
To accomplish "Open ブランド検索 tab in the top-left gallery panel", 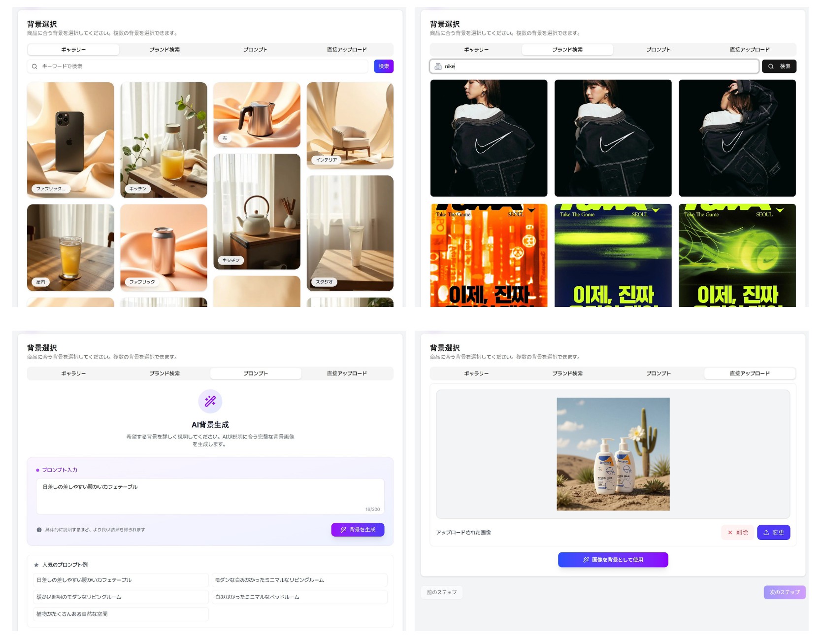I will pos(165,50).
